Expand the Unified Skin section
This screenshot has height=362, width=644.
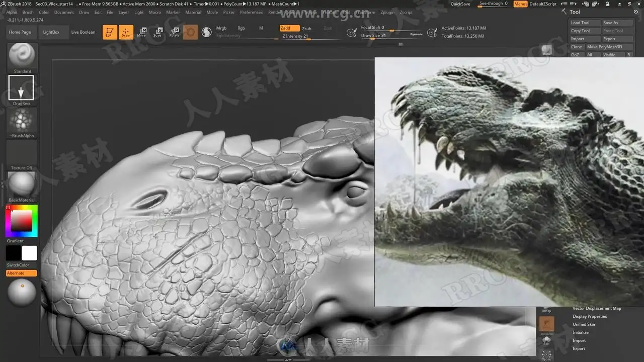584,324
